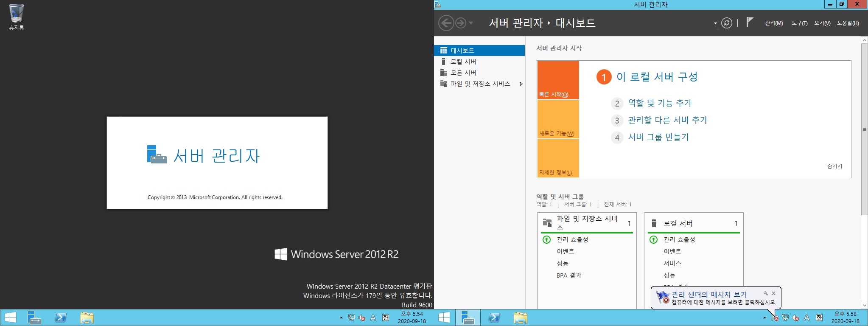
Task: Click network tray icon on 5:54 taskbar
Action: point(352,318)
